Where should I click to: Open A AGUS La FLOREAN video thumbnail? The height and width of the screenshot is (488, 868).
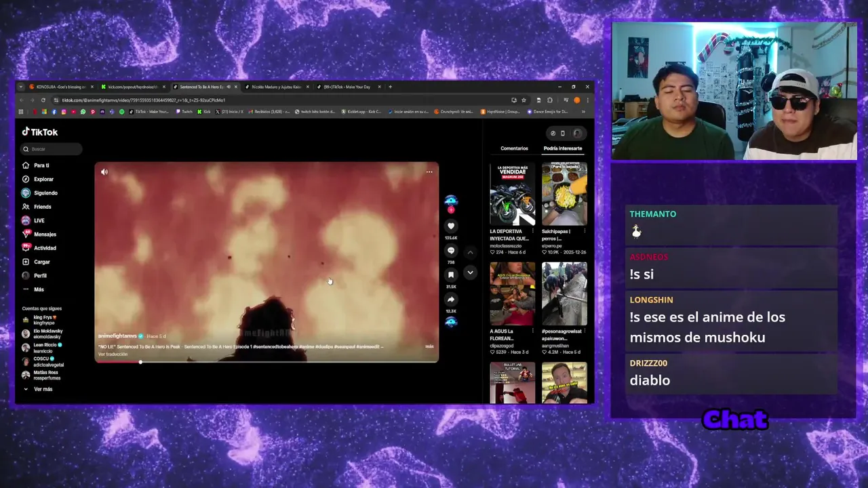pyautogui.click(x=513, y=294)
